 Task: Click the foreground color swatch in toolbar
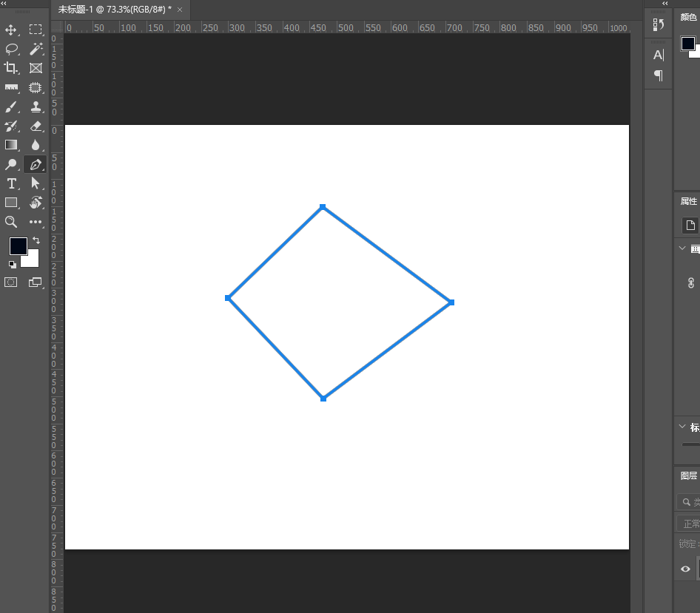18,246
